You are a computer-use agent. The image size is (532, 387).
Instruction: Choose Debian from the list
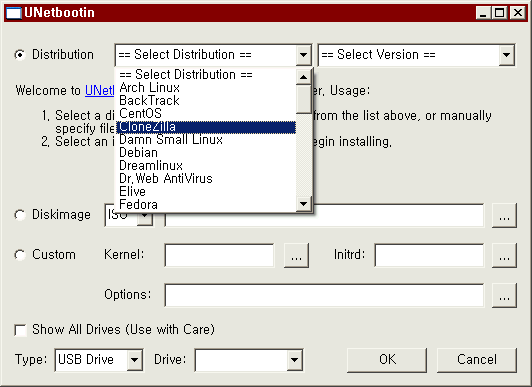coord(206,153)
